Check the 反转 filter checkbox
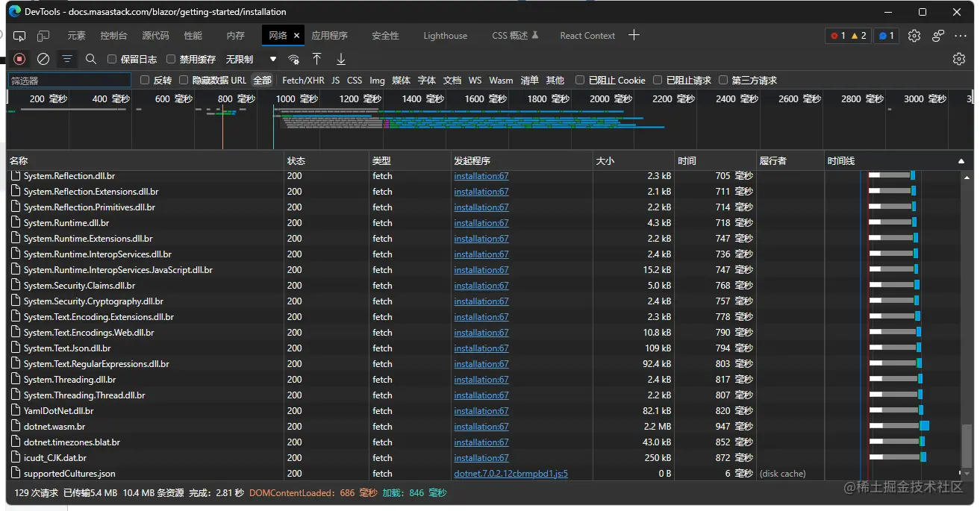 145,80
